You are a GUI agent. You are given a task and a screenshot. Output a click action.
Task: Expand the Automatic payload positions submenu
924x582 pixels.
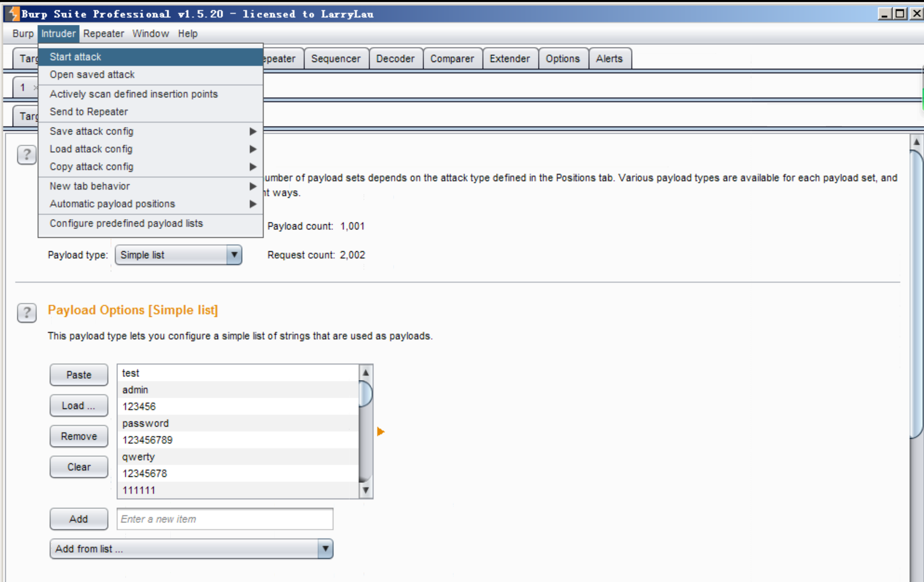coord(150,204)
